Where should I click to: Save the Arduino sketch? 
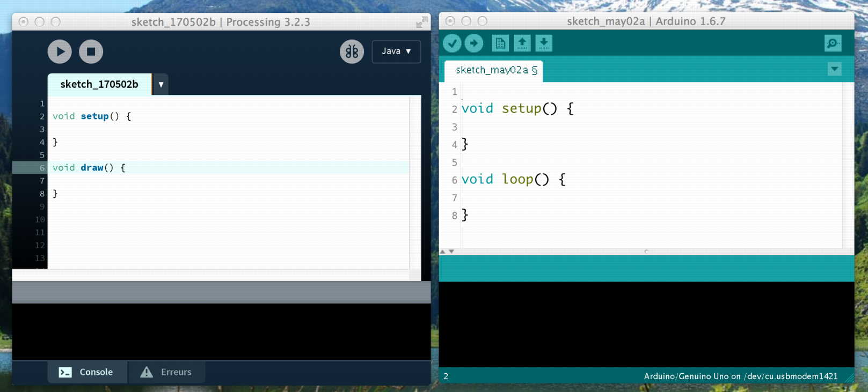click(544, 43)
